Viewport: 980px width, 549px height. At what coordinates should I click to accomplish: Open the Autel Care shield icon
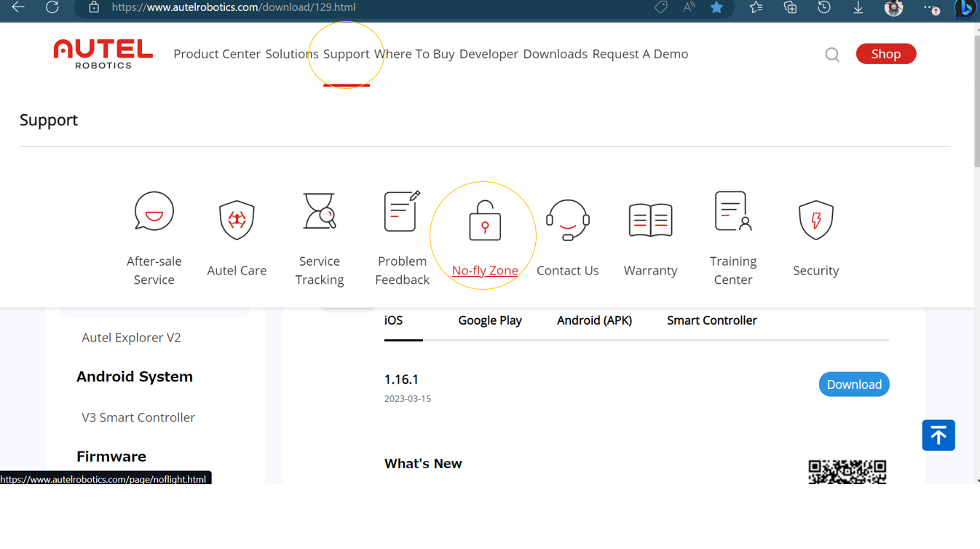(237, 220)
